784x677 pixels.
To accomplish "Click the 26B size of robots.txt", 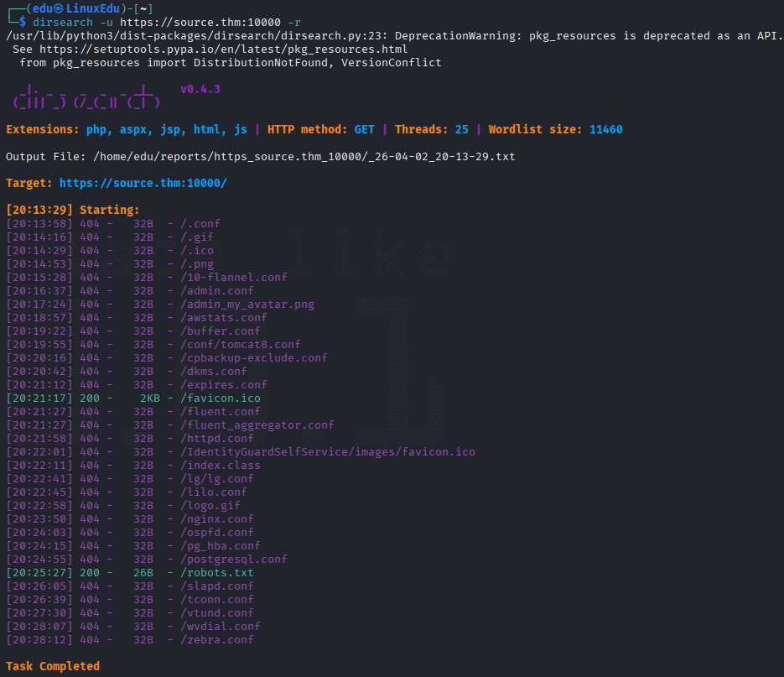I will point(143,572).
